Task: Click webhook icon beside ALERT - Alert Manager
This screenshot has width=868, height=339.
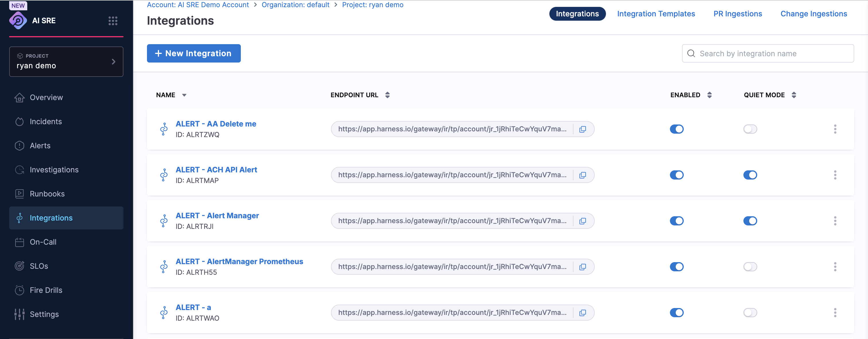Action: [164, 221]
